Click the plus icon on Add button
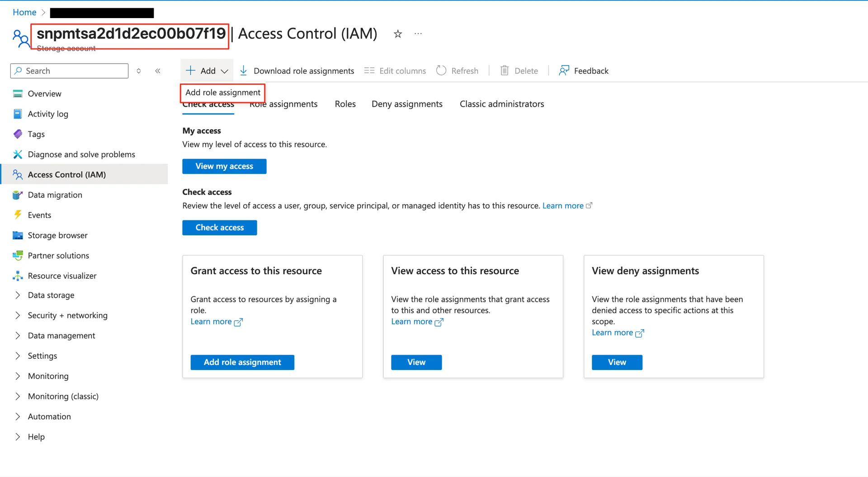The image size is (868, 477). (x=191, y=70)
